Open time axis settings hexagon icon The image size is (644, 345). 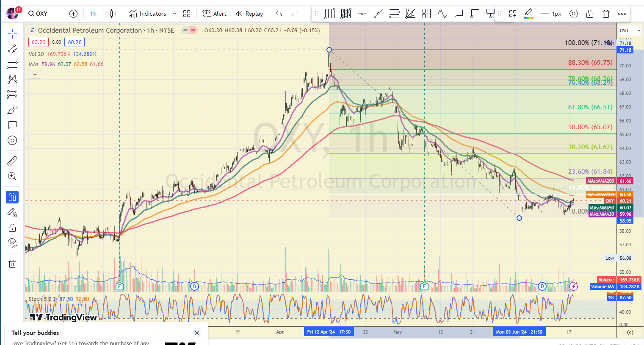pyautogui.click(x=630, y=332)
